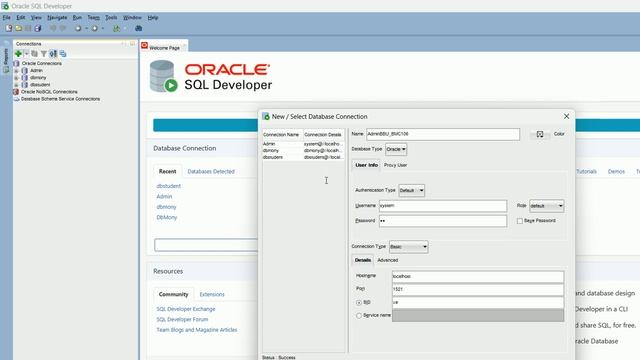Click the Hostname input field
Image resolution: width=640 pixels, height=360 pixels.
tap(478, 276)
